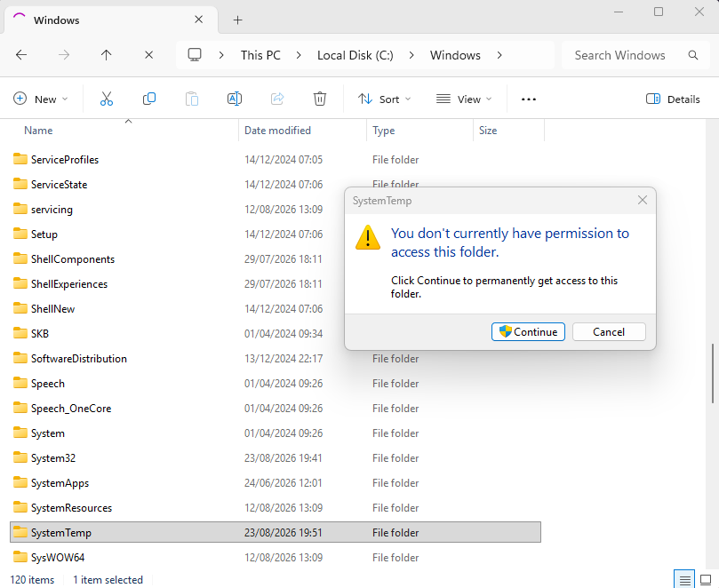Image resolution: width=719 pixels, height=588 pixels.
Task: Click the warning triangle icon in dialog
Action: (368, 237)
